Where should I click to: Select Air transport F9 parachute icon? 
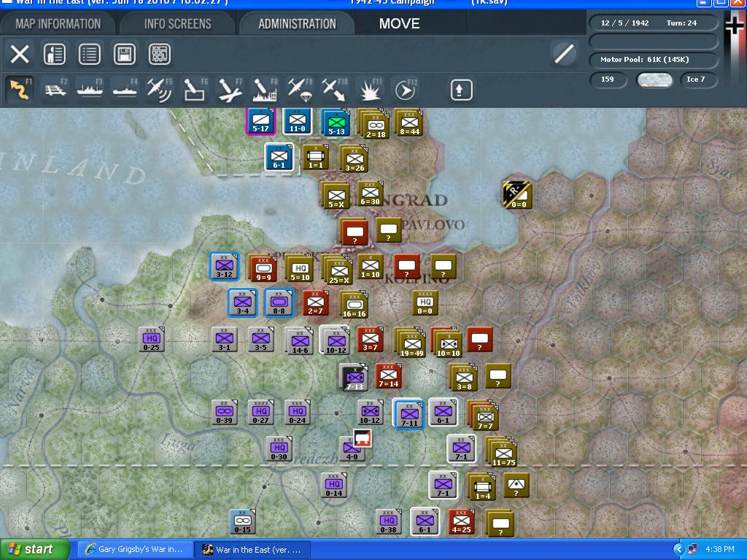pos(300,90)
